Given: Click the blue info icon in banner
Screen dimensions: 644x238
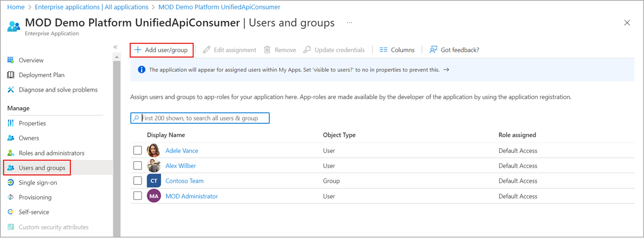Looking at the screenshot, I should point(141,70).
